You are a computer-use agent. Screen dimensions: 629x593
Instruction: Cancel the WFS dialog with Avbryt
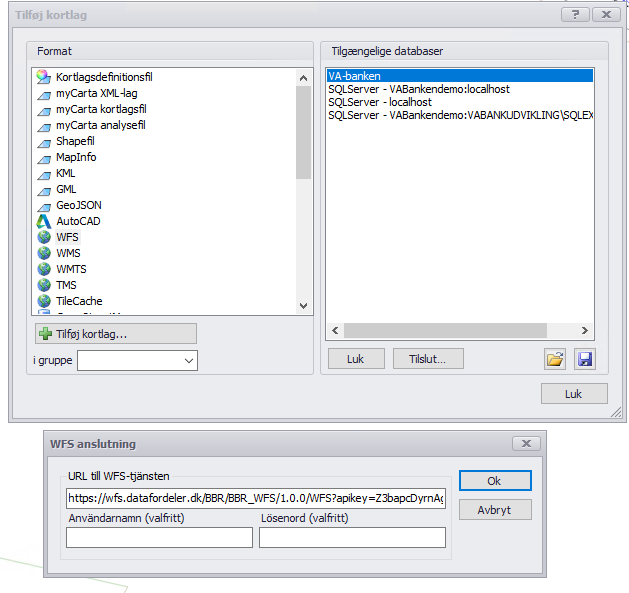[494, 510]
